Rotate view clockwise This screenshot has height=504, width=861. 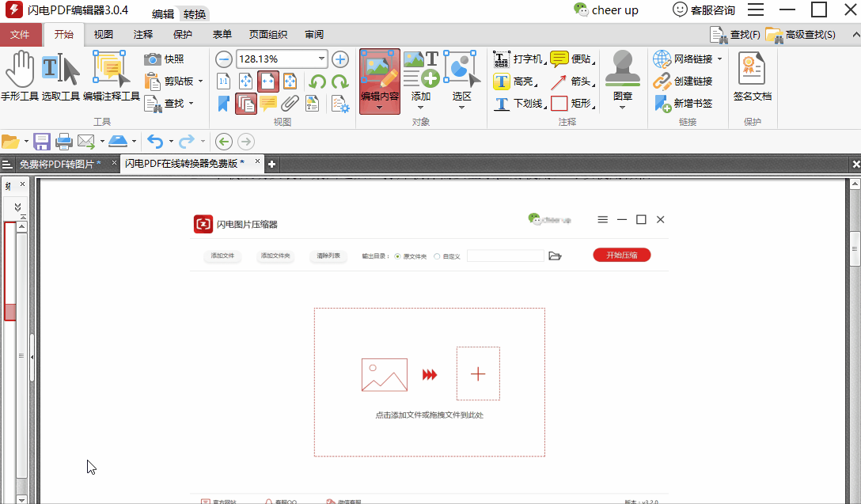click(x=340, y=81)
